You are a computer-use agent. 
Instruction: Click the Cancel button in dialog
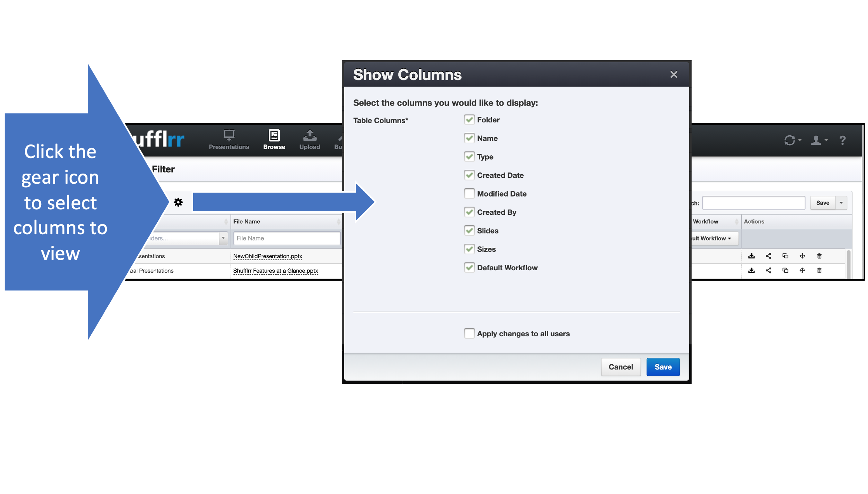(620, 366)
